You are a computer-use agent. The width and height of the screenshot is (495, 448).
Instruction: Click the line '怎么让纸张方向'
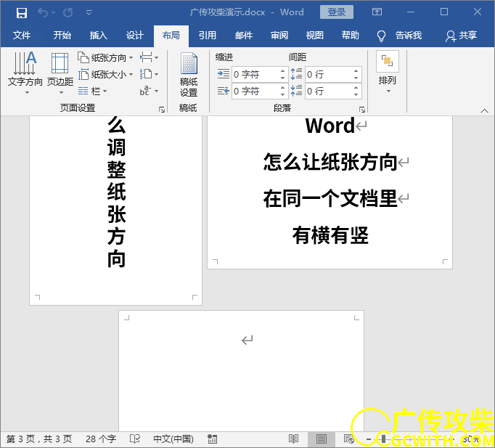330,162
